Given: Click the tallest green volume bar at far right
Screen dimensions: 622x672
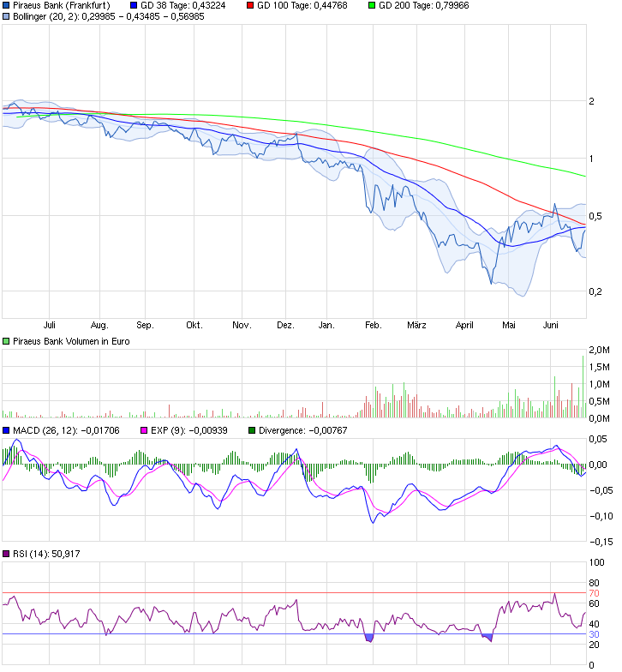Looking at the screenshot, I should point(583,386).
